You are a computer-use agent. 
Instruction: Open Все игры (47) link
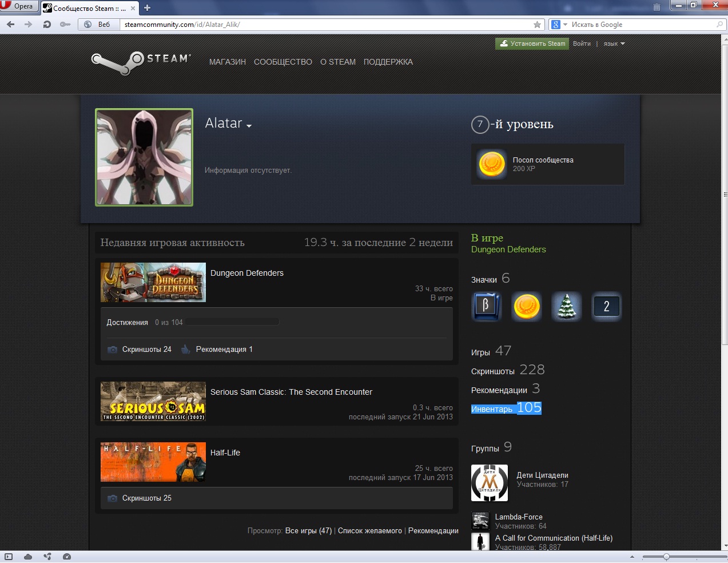(x=308, y=530)
